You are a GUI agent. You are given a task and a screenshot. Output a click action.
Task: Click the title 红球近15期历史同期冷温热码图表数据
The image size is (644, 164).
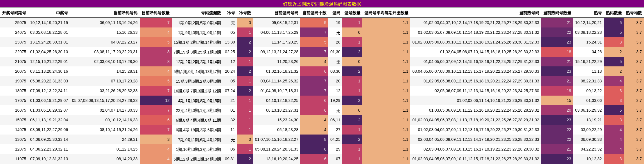[322, 4]
